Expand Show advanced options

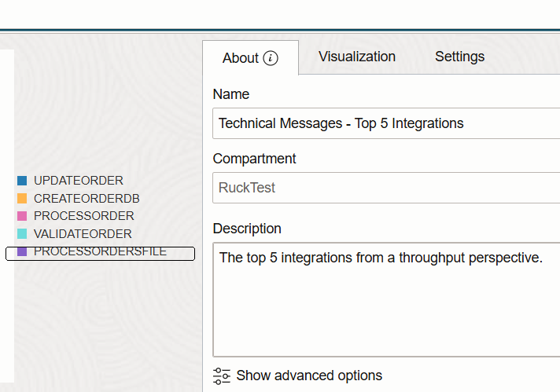(x=309, y=376)
